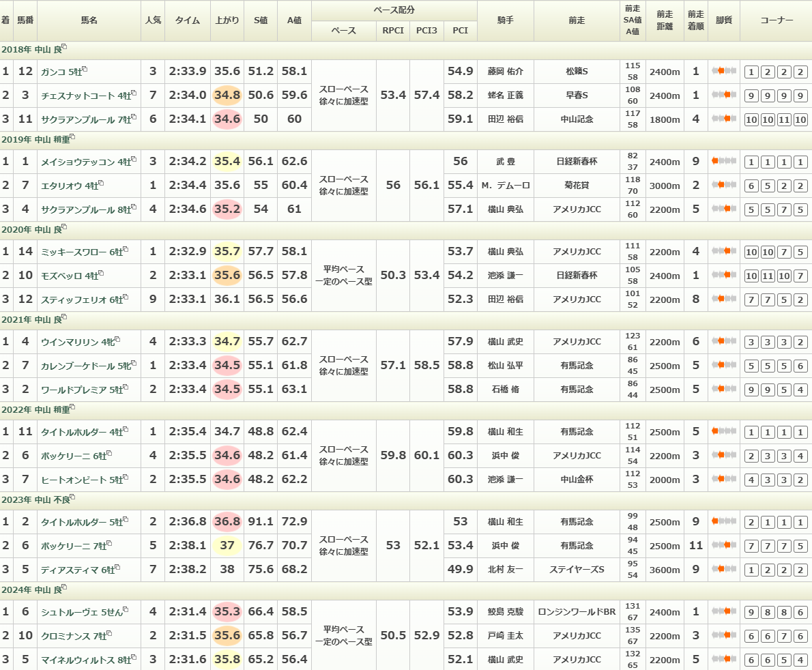Image resolution: width=812 pixels, height=670 pixels.
Task: Open the icon beside 2021年 中山 良 header
Action: click(64, 318)
